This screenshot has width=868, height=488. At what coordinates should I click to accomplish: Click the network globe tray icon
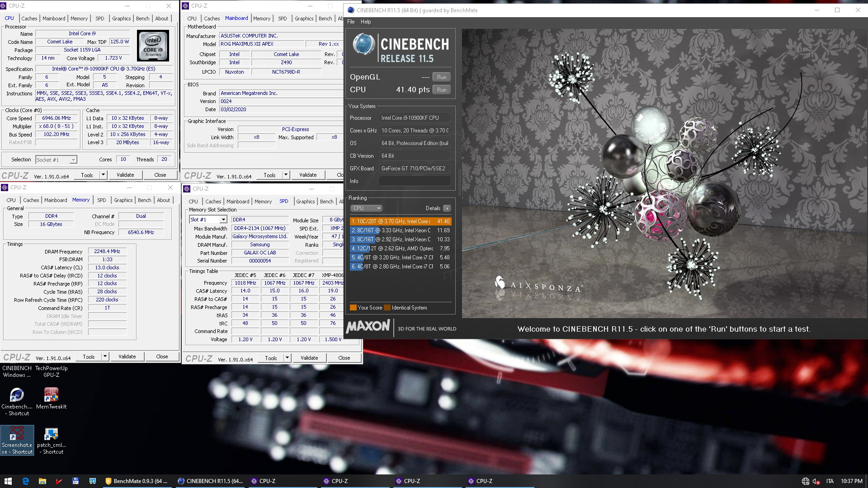pyautogui.click(x=805, y=481)
